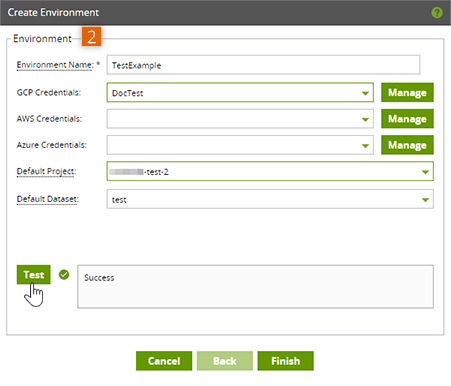The image size is (451, 386).
Task: Open the GCP Credentials dropdown
Action: tap(240, 93)
